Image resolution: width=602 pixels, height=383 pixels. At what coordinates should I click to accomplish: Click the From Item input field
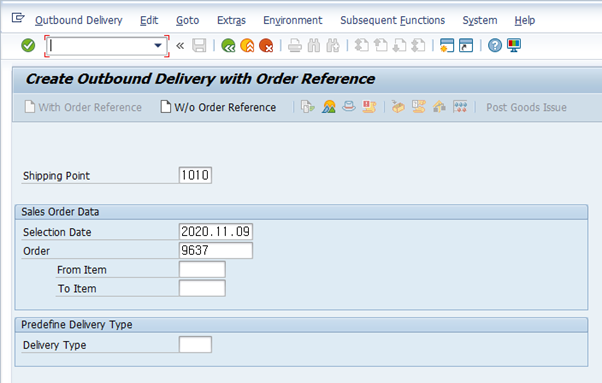202,269
